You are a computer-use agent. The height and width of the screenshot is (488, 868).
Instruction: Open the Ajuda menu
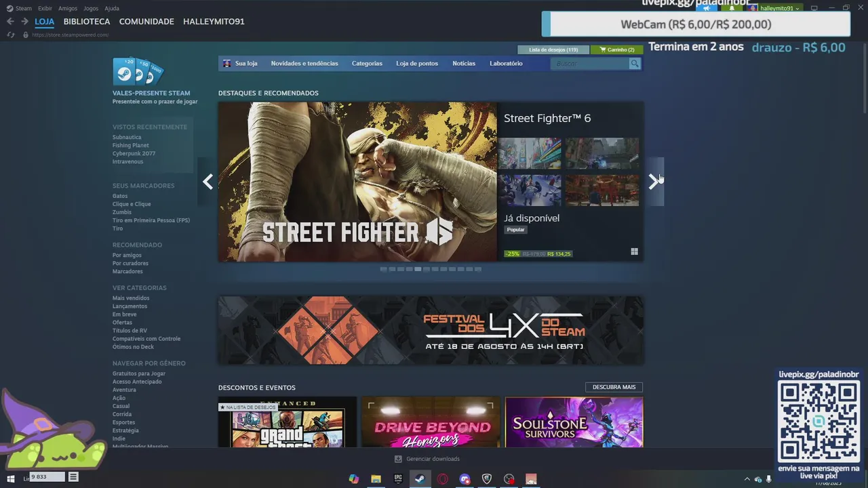click(112, 8)
